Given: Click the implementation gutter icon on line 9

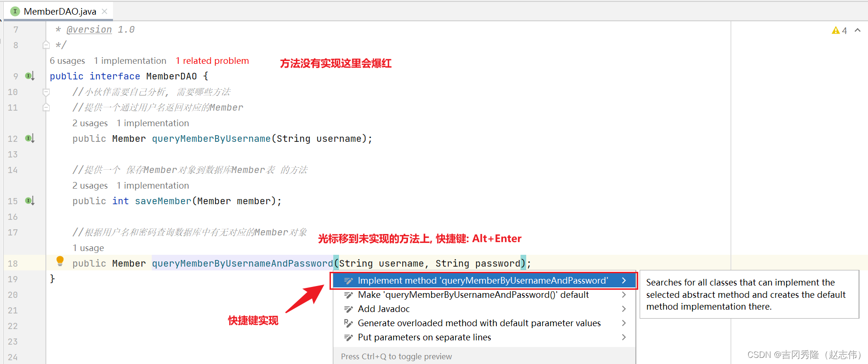Looking at the screenshot, I should coord(30,76).
